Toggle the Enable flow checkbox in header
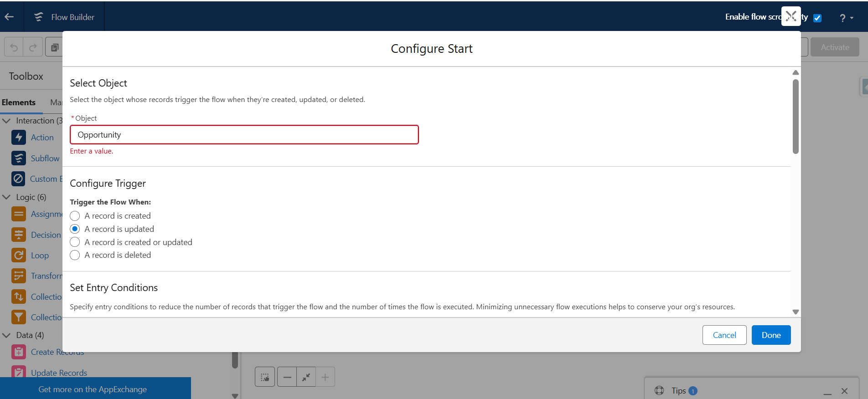The height and width of the screenshot is (399, 868). click(817, 18)
